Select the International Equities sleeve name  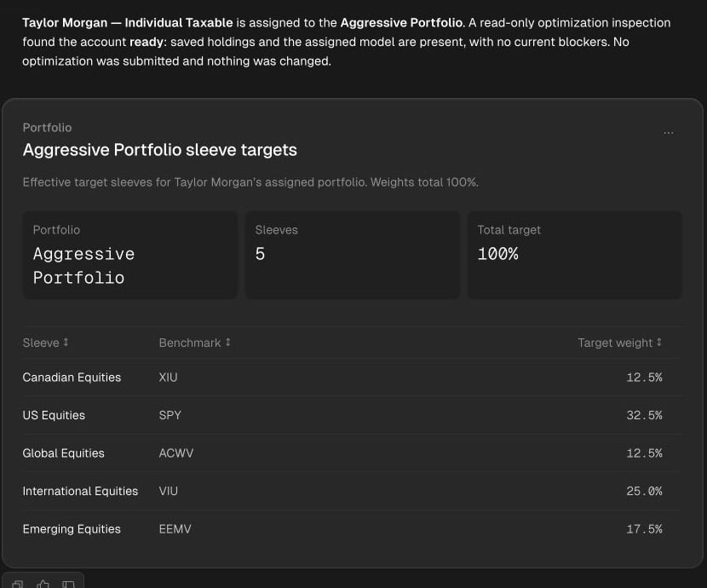pos(80,491)
